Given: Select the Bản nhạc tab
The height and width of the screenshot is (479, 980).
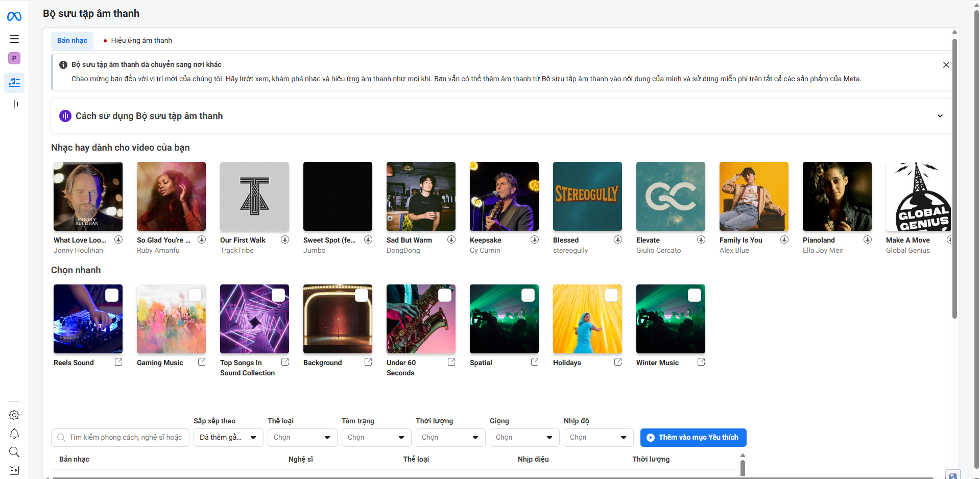Looking at the screenshot, I should [72, 40].
